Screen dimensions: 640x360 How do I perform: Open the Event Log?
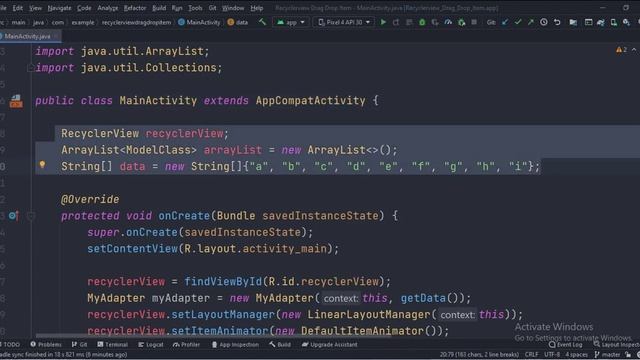[566, 344]
